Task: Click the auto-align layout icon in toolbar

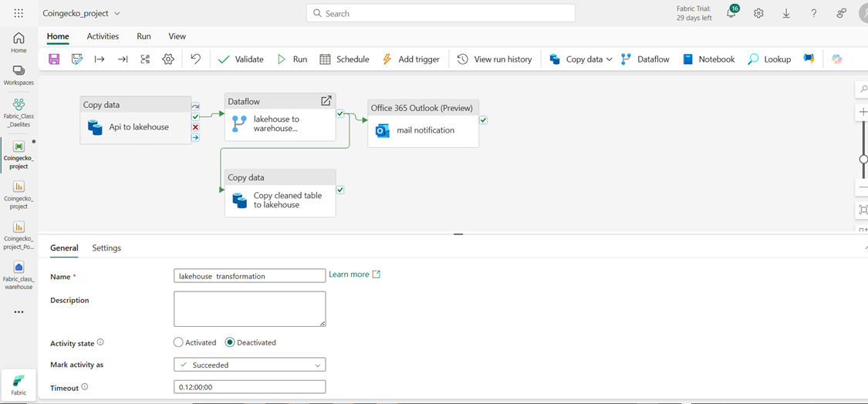Action: (x=145, y=59)
